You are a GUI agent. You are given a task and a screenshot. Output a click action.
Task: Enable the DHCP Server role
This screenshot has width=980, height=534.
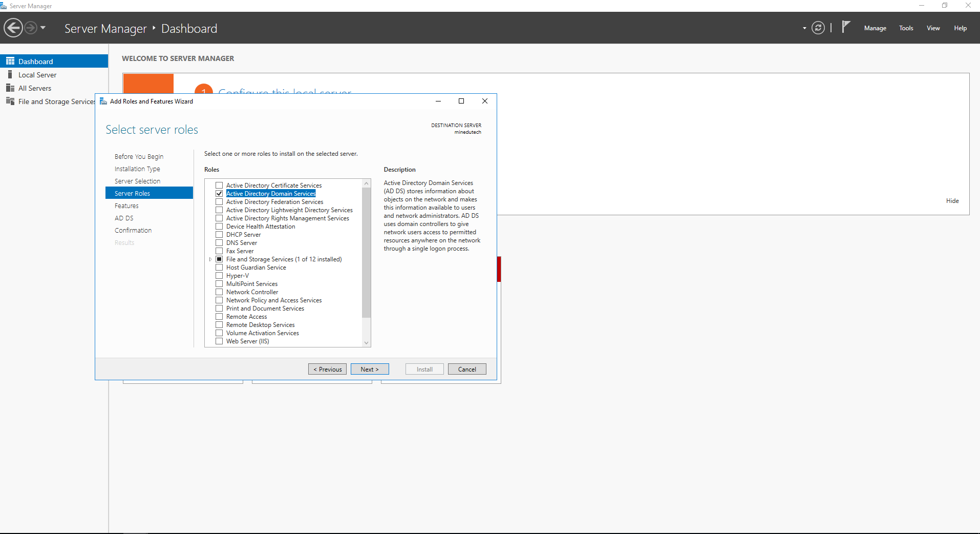(219, 234)
